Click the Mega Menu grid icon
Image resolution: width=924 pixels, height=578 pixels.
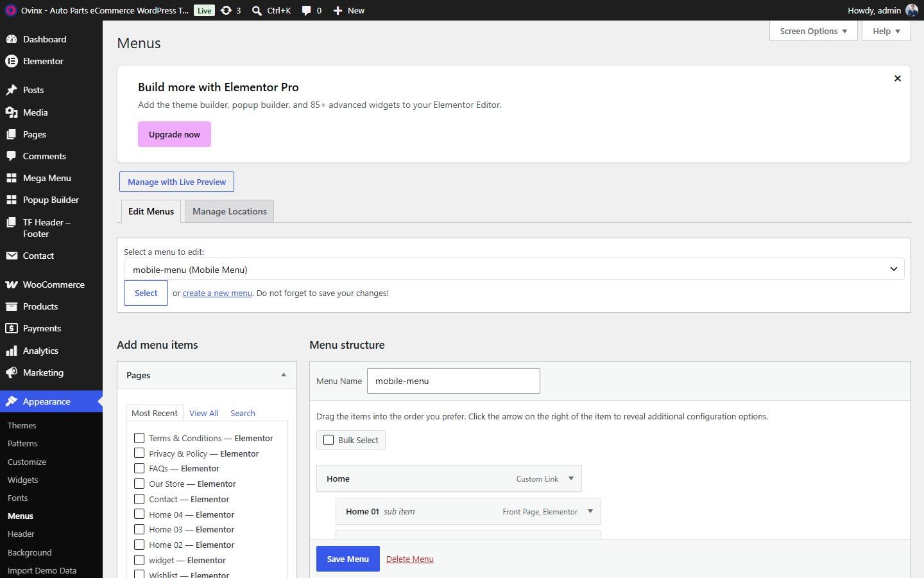point(11,178)
